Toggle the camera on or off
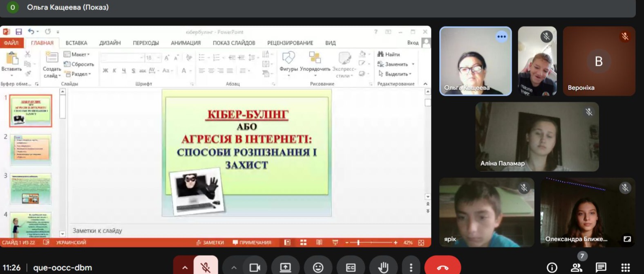 tap(255, 267)
